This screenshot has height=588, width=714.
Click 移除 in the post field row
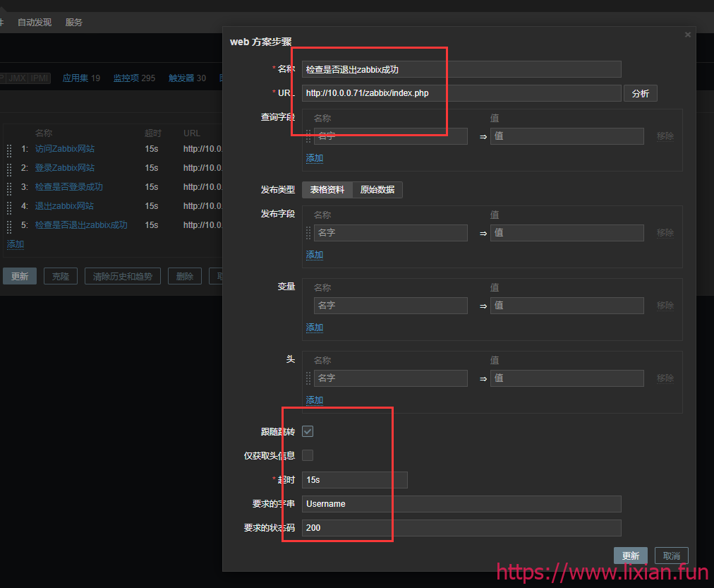(665, 233)
